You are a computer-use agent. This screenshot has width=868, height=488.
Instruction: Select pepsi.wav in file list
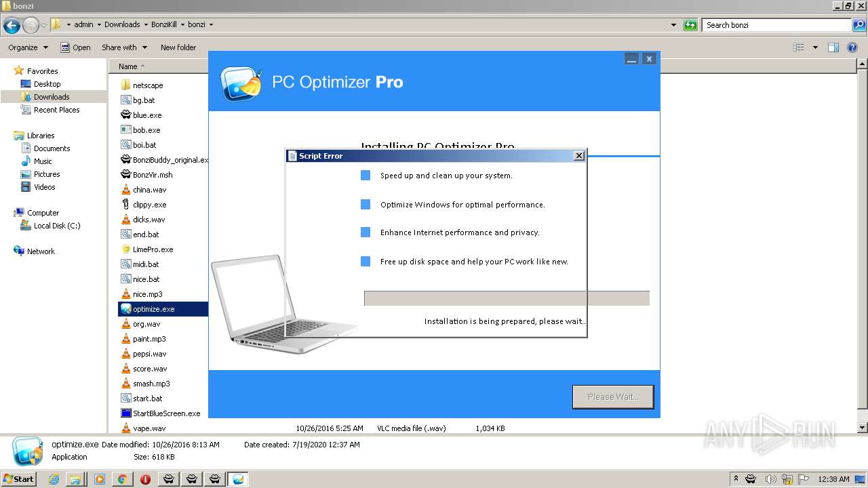(x=144, y=354)
